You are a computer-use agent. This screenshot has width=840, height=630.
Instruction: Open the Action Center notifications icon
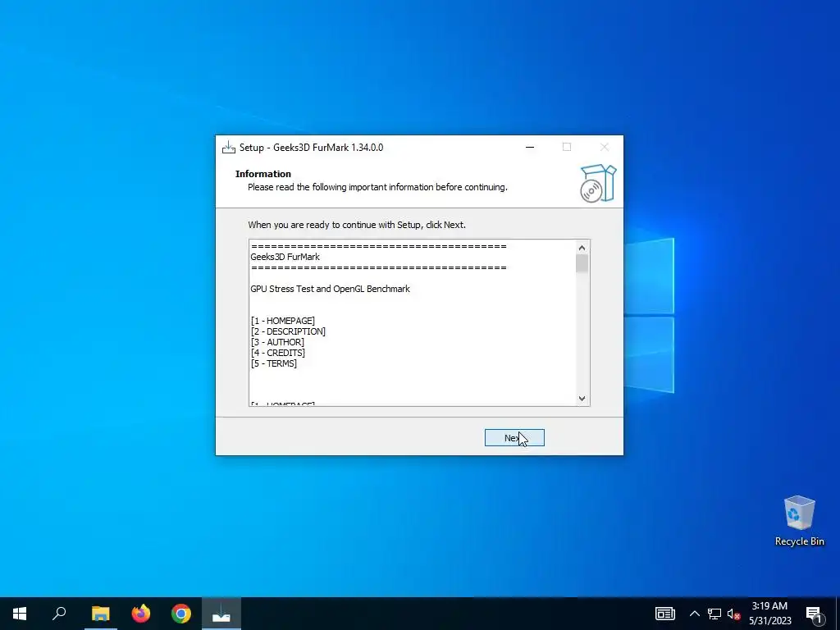[814, 614]
